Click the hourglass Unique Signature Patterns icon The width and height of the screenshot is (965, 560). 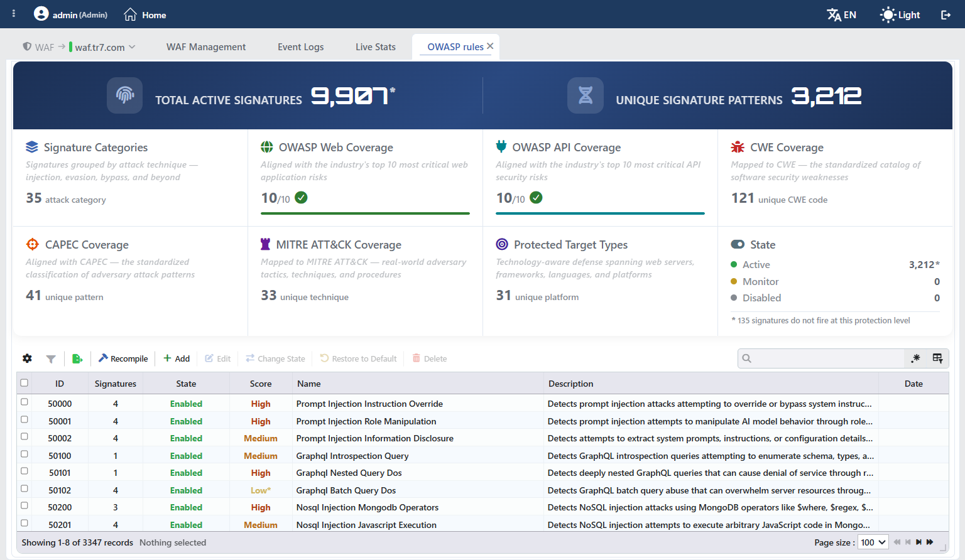(586, 95)
